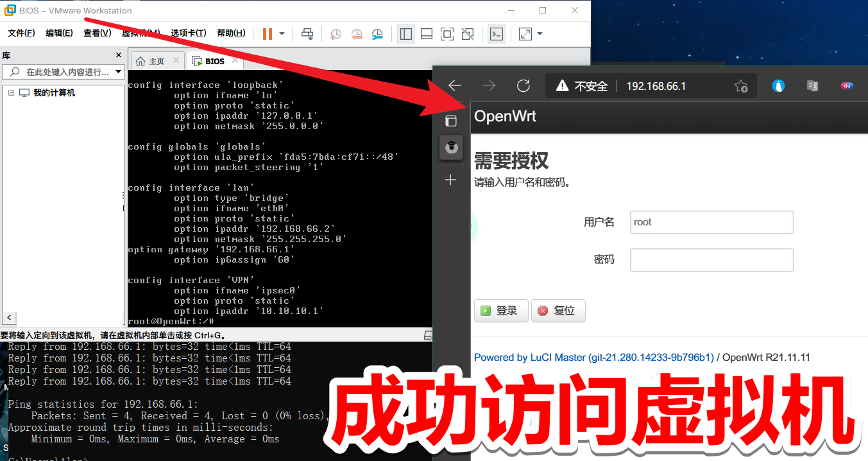Open the 选项卡(T) menu
Screen dimensions: 868x461
click(x=188, y=33)
